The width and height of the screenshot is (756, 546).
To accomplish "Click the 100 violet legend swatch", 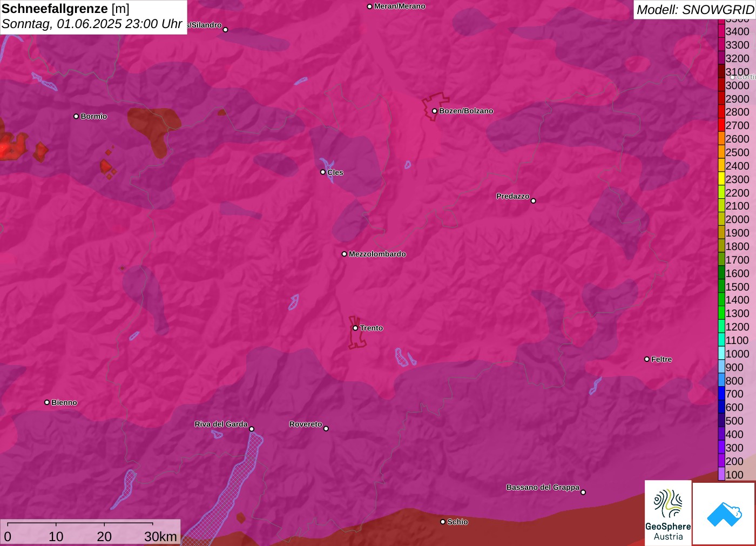I will click(x=721, y=474).
